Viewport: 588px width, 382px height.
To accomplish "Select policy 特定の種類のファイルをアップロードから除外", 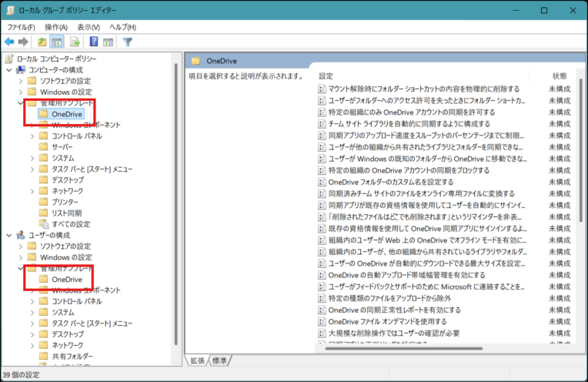I will 389,298.
